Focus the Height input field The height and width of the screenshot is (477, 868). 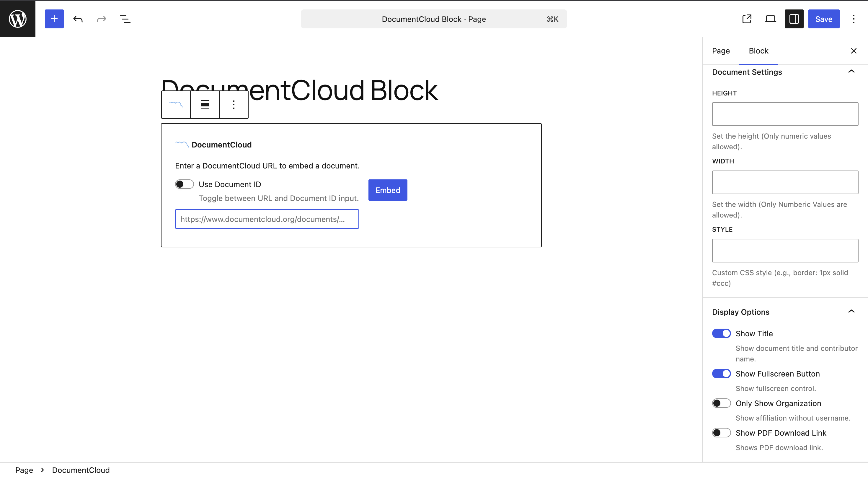pos(785,114)
